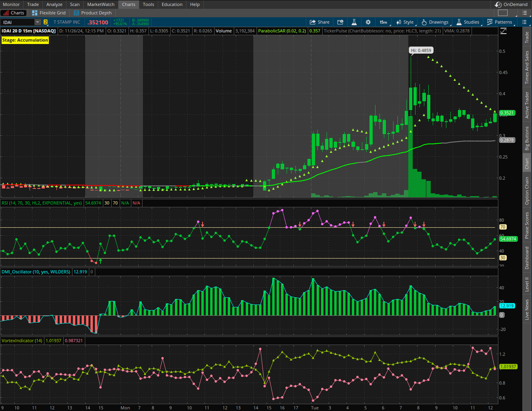Open the Option Chain side tab
The height and width of the screenshot is (411, 532).
(x=527, y=191)
